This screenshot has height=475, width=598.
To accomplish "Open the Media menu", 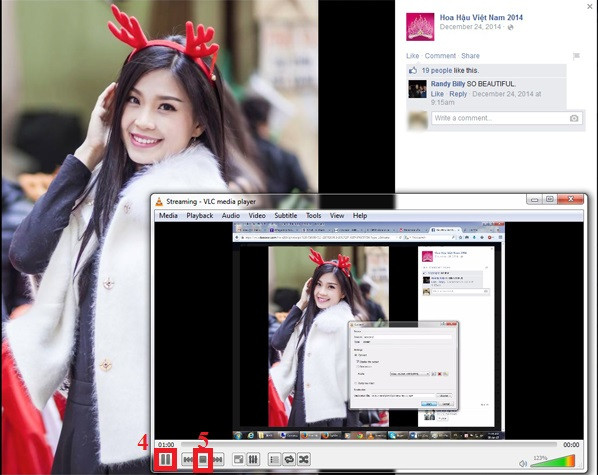I will [x=168, y=216].
